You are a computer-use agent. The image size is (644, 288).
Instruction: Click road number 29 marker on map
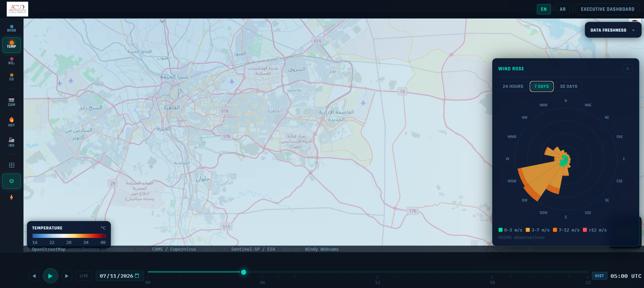[113, 183]
